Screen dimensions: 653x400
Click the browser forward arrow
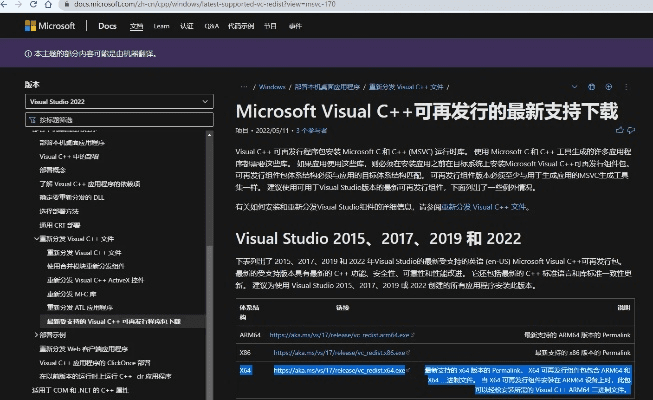(18, 4)
